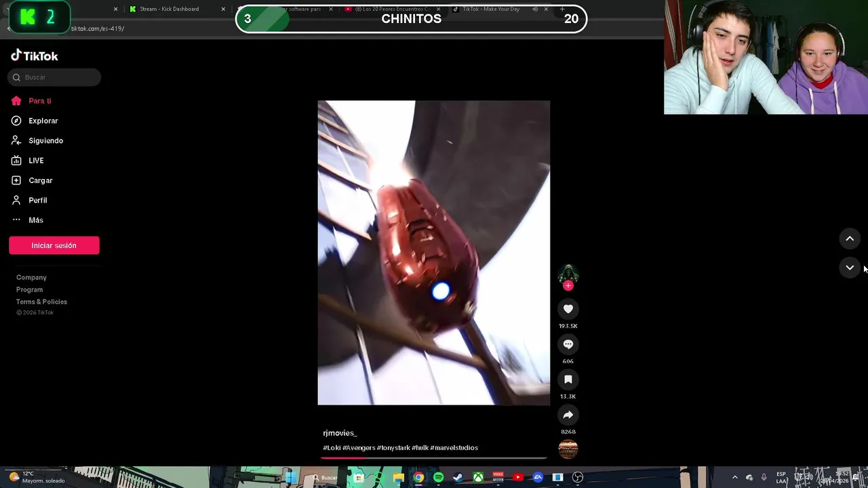This screenshot has width=868, height=488.
Task: Open Spotify from taskbar
Action: click(438, 478)
